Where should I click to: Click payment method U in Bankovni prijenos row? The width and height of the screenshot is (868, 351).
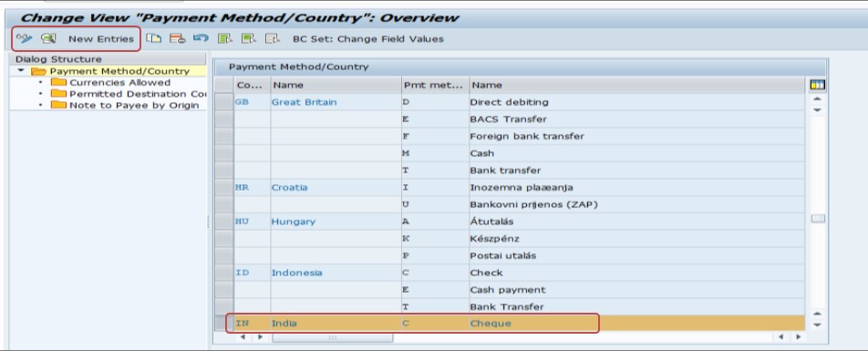tap(436, 205)
